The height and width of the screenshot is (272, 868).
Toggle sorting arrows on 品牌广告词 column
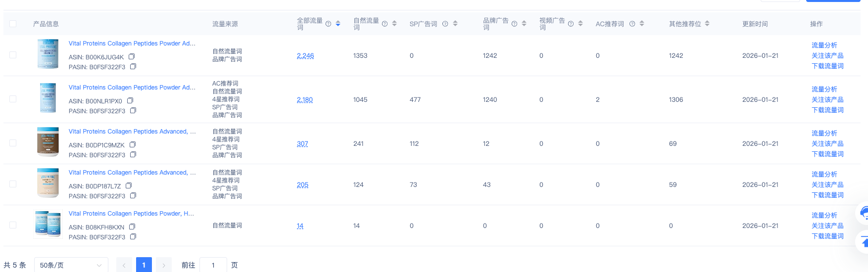pyautogui.click(x=524, y=24)
